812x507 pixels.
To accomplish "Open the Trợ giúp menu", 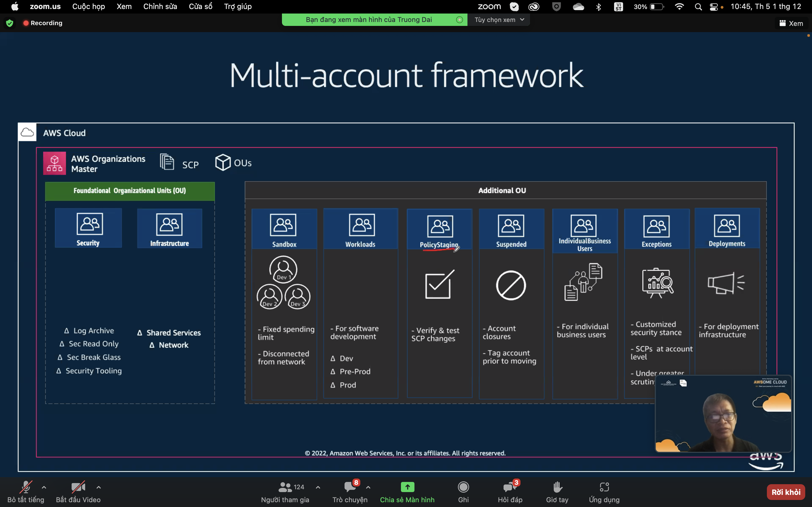I will point(238,7).
